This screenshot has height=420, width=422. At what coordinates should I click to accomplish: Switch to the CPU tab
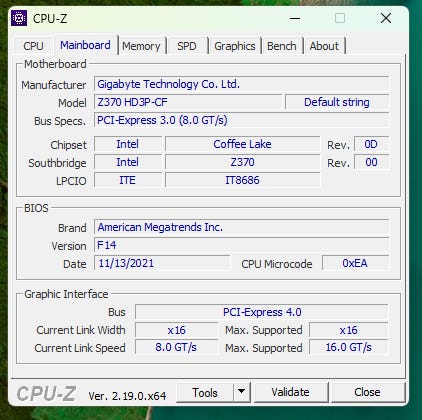(x=33, y=46)
